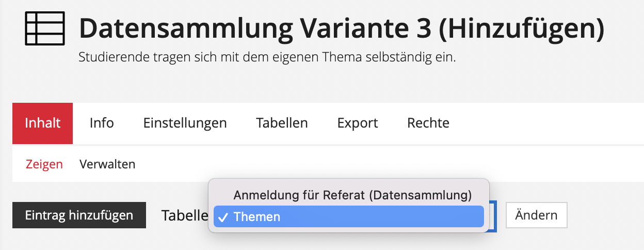Click the subtitle about Studierende

pos(267,57)
